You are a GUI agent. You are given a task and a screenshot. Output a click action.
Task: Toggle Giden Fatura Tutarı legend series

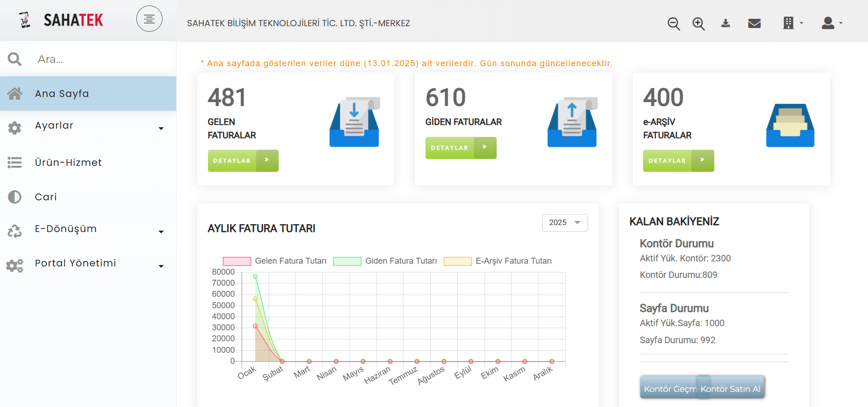tap(385, 261)
